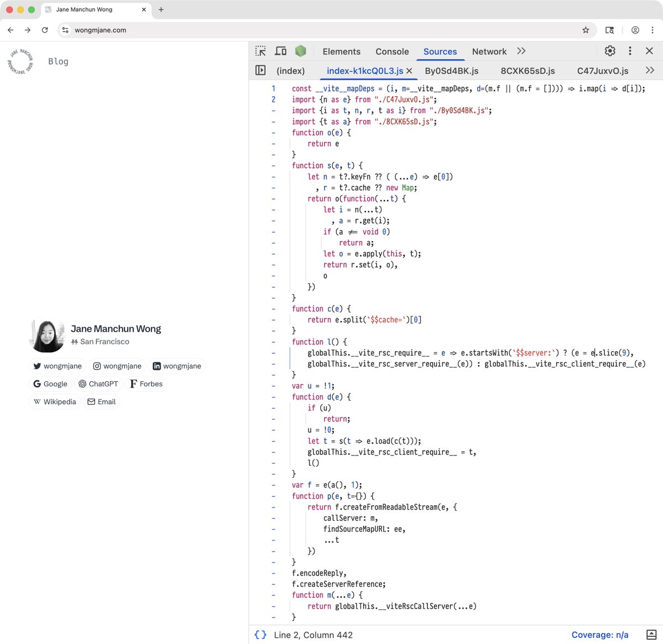Click the Email link chip
Screen dimensions: 663x644
pyautogui.click(x=102, y=401)
